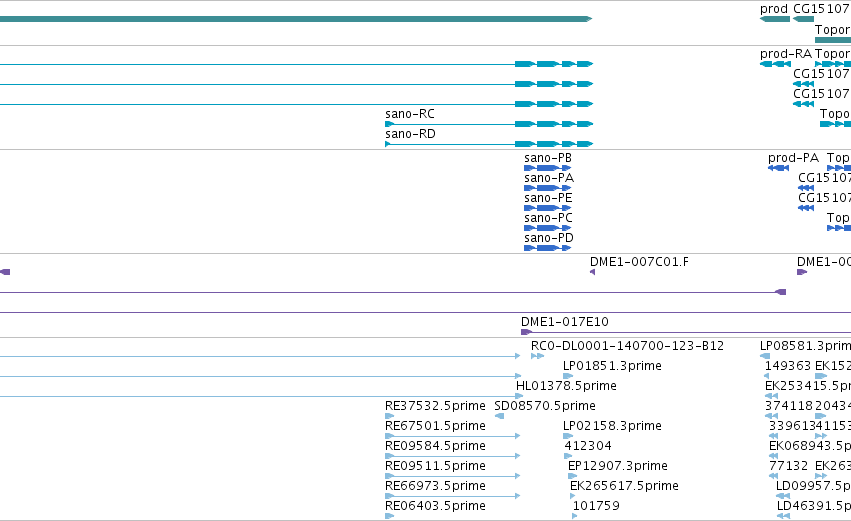Select the EK253415.5prime EST label
The width and height of the screenshot is (851, 521).
coord(808,386)
